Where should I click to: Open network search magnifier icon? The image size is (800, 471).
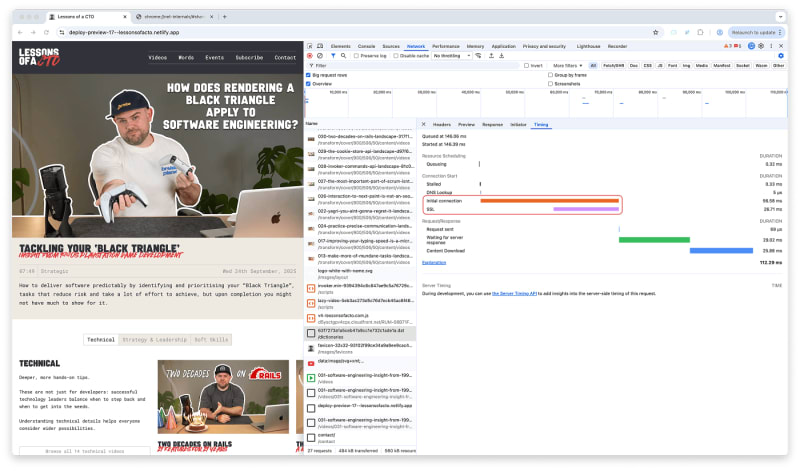[x=342, y=56]
